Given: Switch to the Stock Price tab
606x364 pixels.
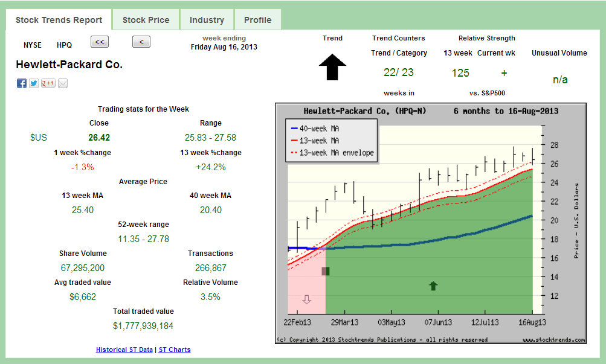Looking at the screenshot, I should tap(146, 20).
